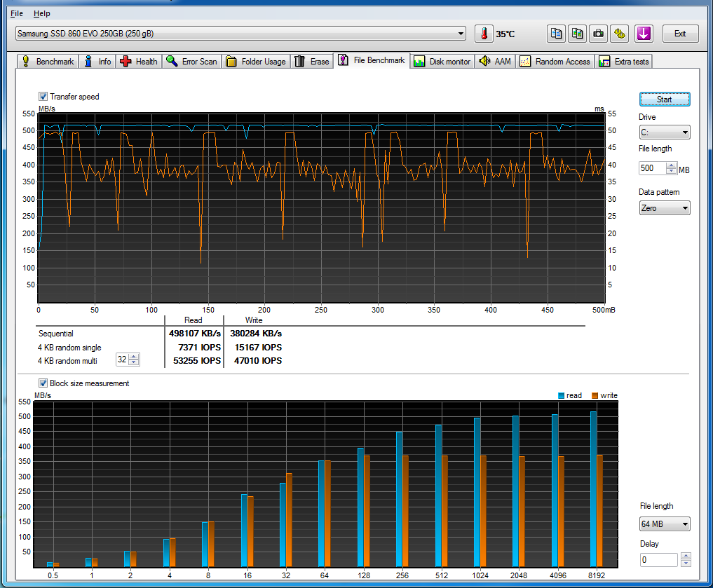Click the Start button
The height and width of the screenshot is (588, 713).
[x=665, y=99]
